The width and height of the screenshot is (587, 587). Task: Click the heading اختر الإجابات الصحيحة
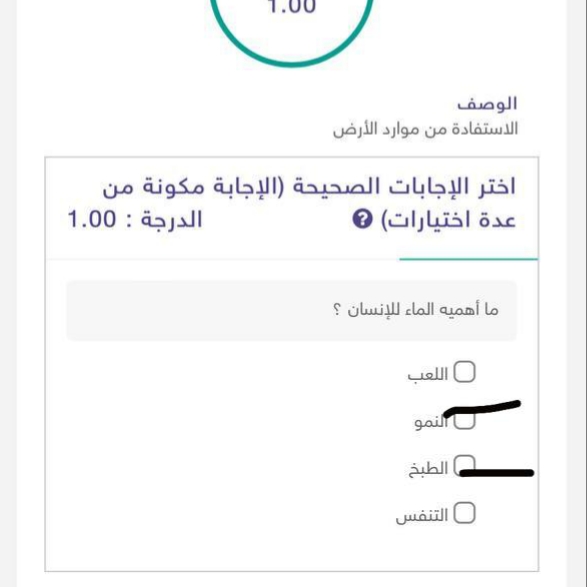(x=404, y=186)
